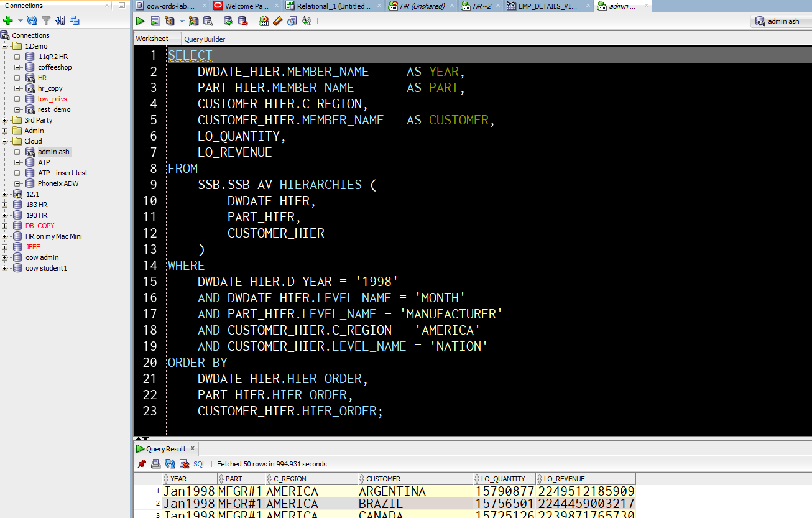The height and width of the screenshot is (518, 812).
Task: Click the Unshared SQL Worksheet icon
Action: click(264, 21)
